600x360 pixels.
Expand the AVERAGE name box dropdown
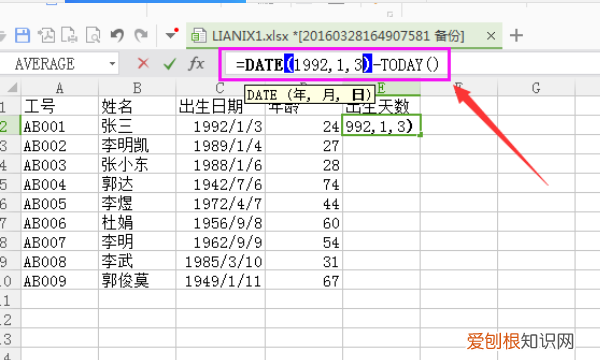tap(112, 64)
